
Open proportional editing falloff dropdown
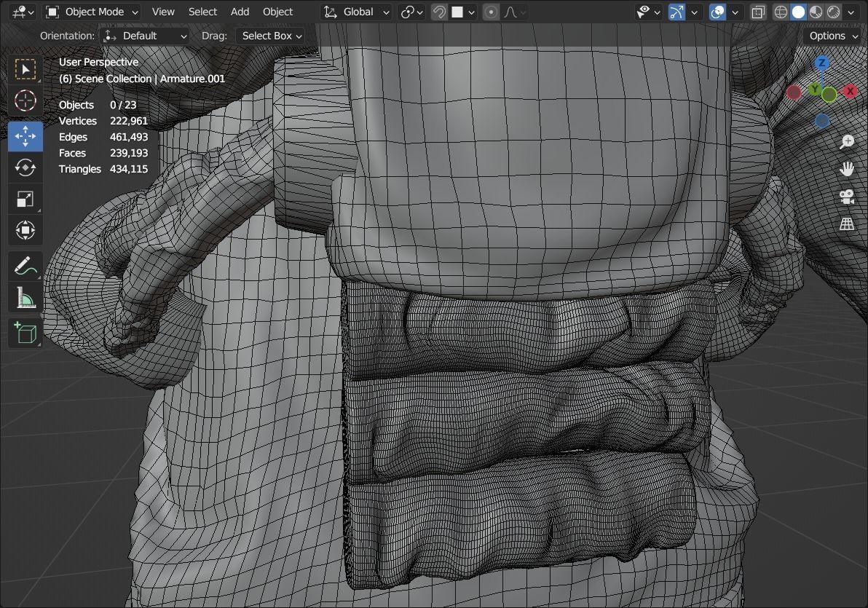514,12
